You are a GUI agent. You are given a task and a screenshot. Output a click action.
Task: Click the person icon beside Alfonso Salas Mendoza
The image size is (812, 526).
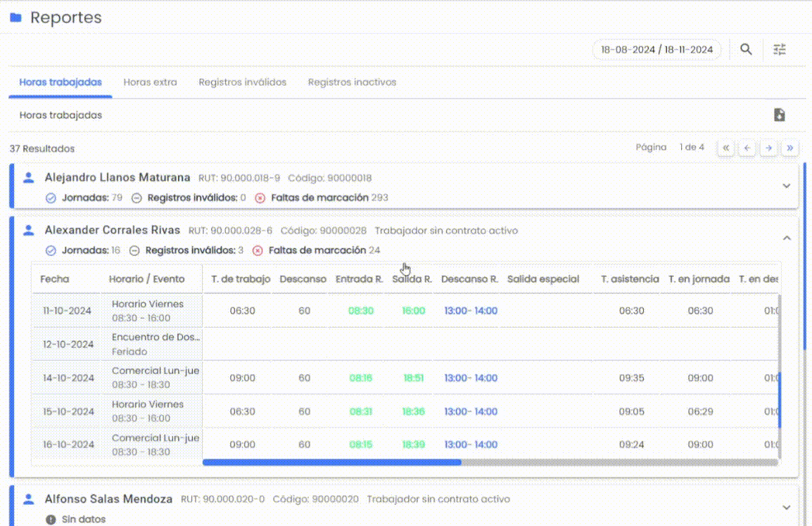coord(29,499)
